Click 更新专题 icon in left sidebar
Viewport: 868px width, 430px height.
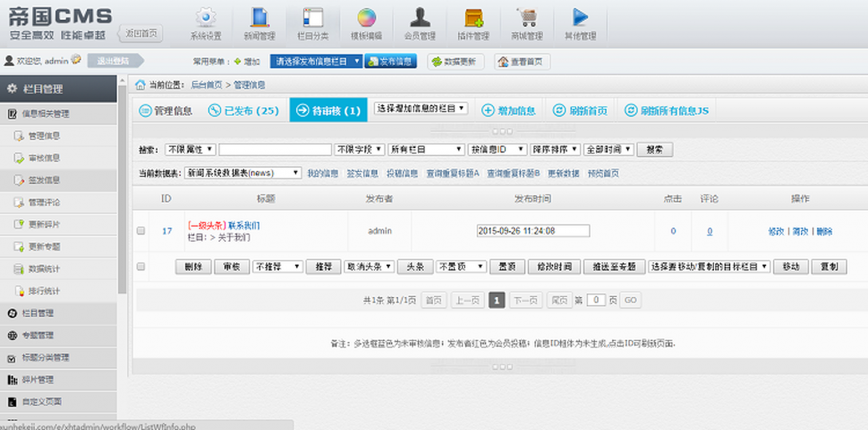click(x=18, y=246)
